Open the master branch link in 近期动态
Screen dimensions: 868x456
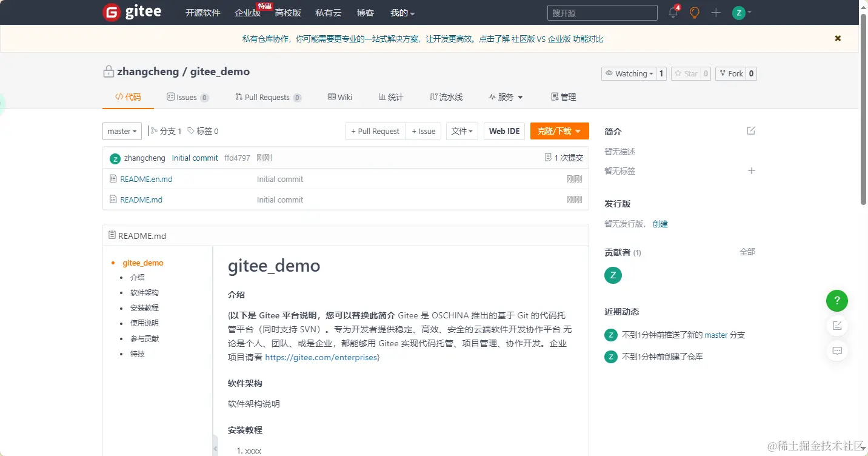[716, 335]
